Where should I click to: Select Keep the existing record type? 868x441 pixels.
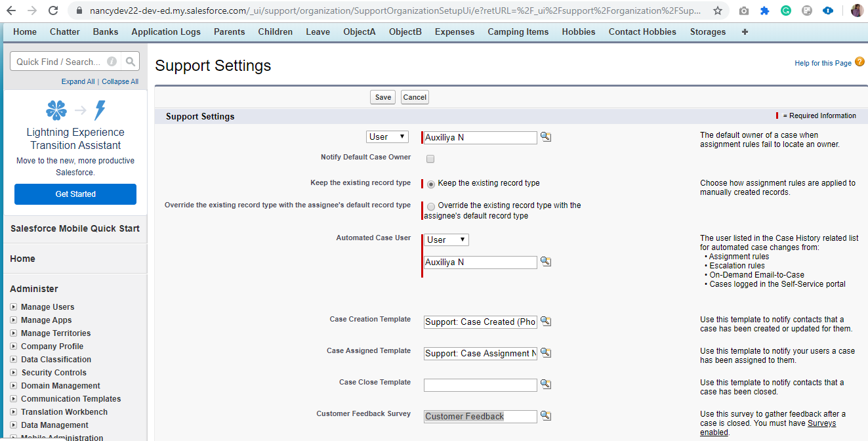point(430,183)
